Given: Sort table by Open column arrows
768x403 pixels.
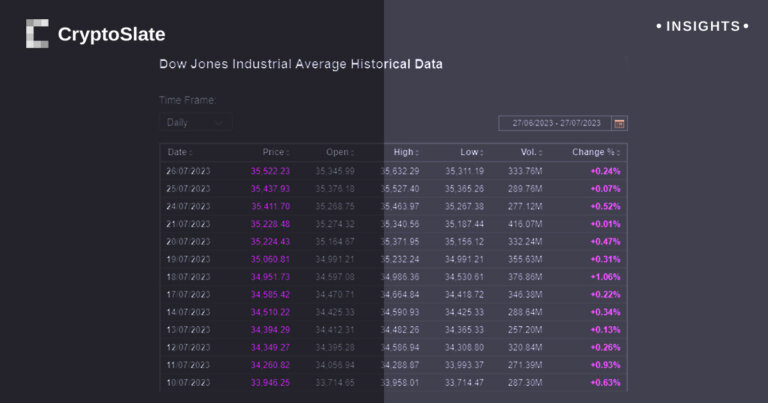Looking at the screenshot, I should [x=352, y=153].
